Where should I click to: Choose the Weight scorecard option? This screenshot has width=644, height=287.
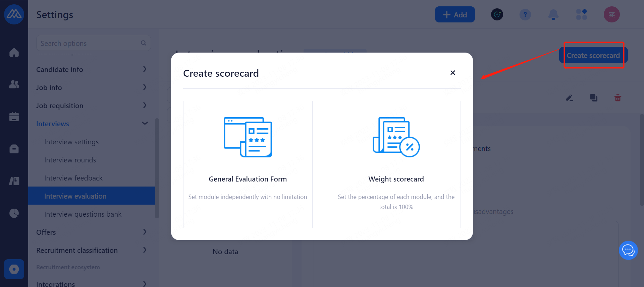pyautogui.click(x=396, y=164)
